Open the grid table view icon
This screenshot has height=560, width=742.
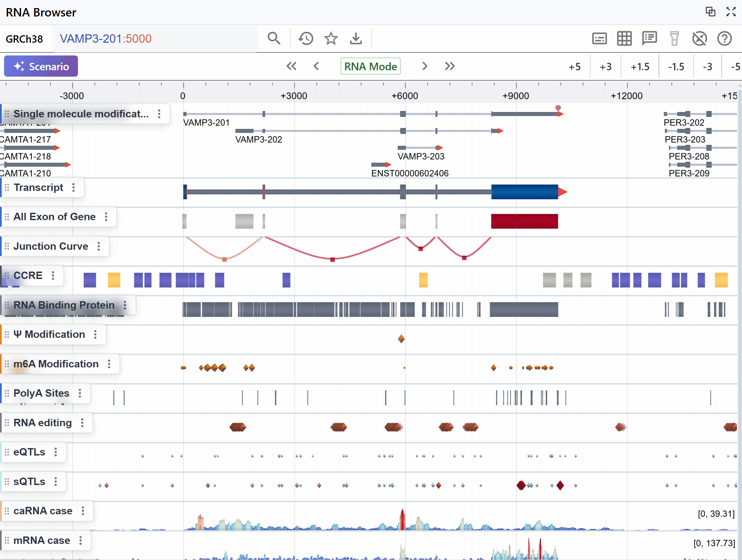pyautogui.click(x=624, y=38)
